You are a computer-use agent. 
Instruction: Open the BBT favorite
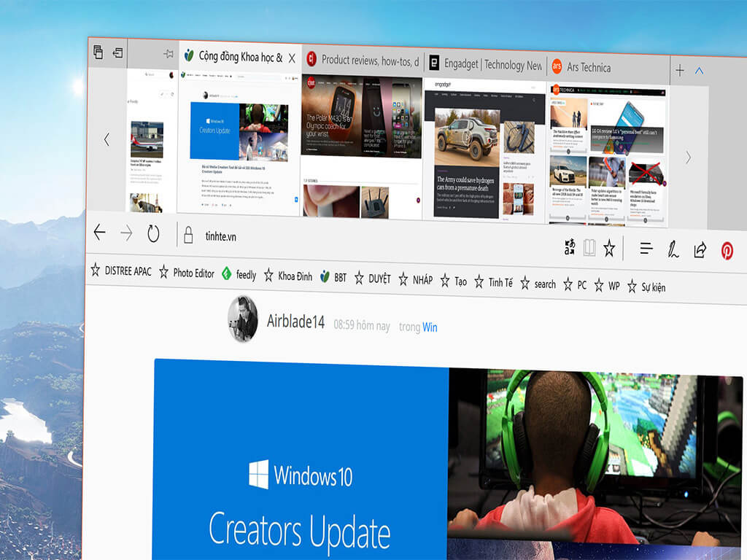tap(333, 277)
